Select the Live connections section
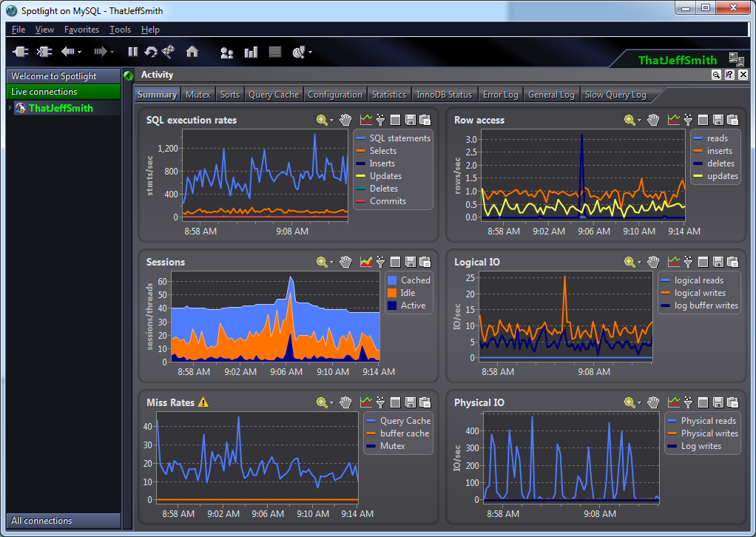Viewport: 756px width, 537px height. (x=63, y=92)
